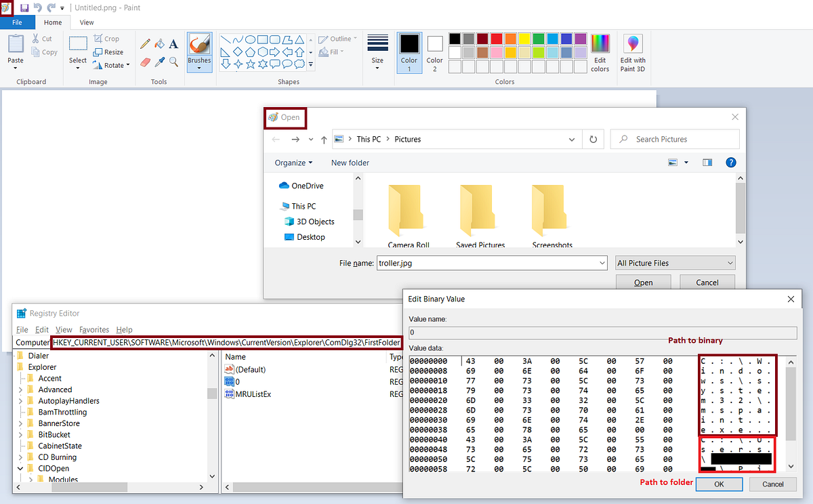This screenshot has width=813, height=504.
Task: Click the Pencil tool
Action: click(144, 44)
